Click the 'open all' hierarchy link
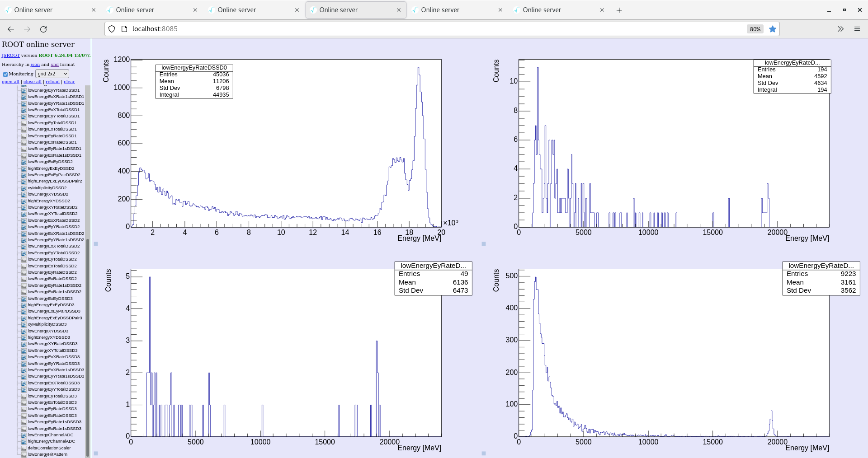The width and height of the screenshot is (868, 458). coord(10,82)
